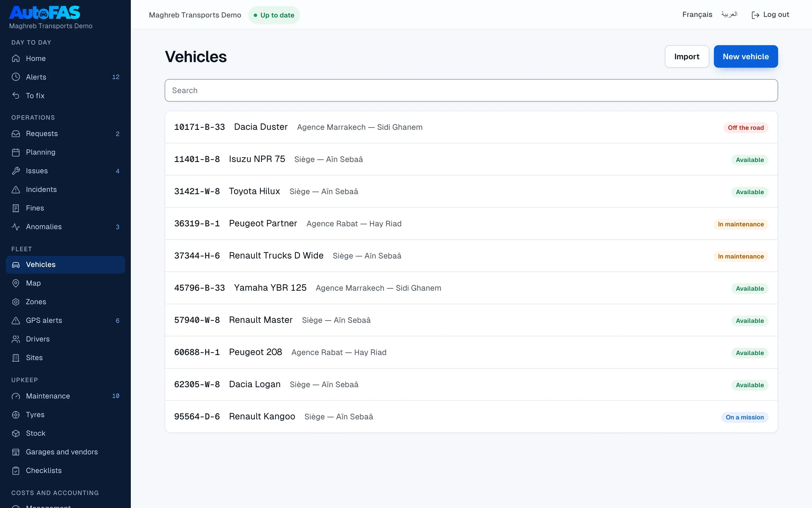Click the Fines receipt icon

(16, 208)
